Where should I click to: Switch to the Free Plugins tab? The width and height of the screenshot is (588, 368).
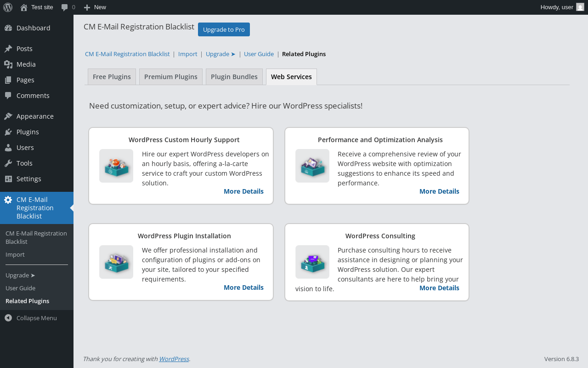click(112, 77)
